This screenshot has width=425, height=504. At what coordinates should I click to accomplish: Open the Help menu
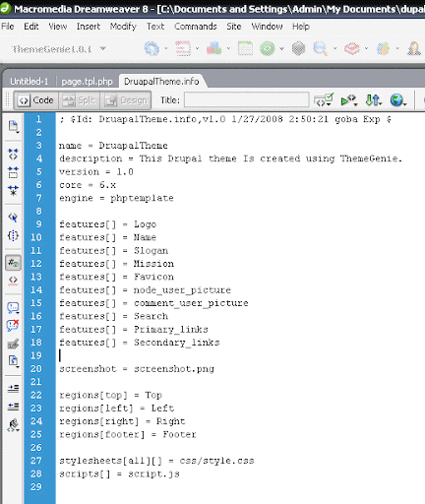point(301,27)
